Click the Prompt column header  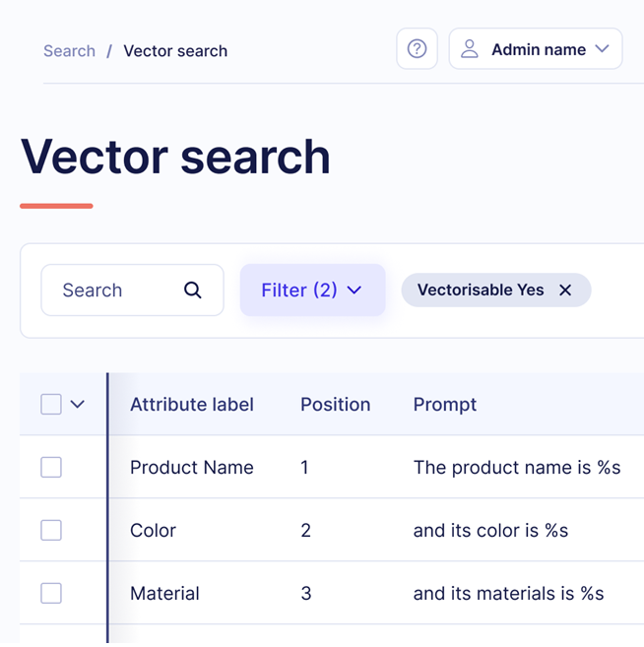[445, 404]
